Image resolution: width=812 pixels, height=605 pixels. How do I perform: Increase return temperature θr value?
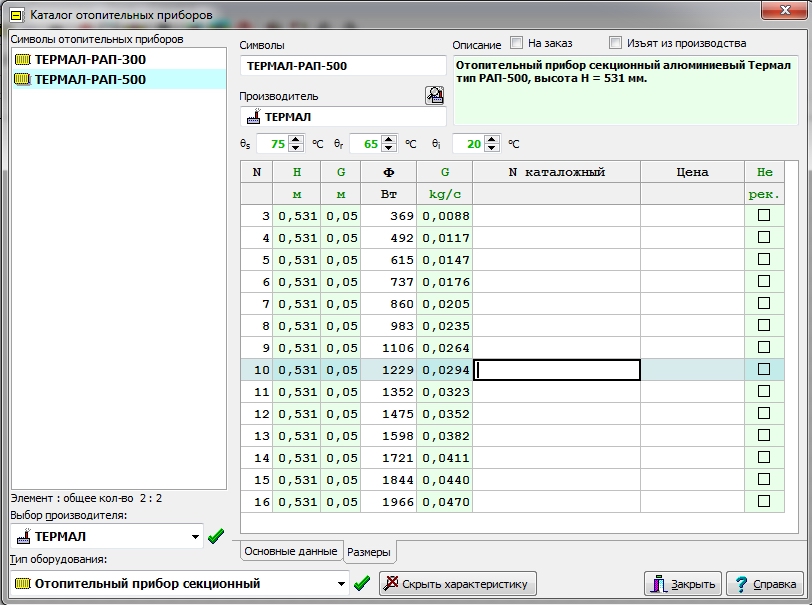pyautogui.click(x=389, y=139)
